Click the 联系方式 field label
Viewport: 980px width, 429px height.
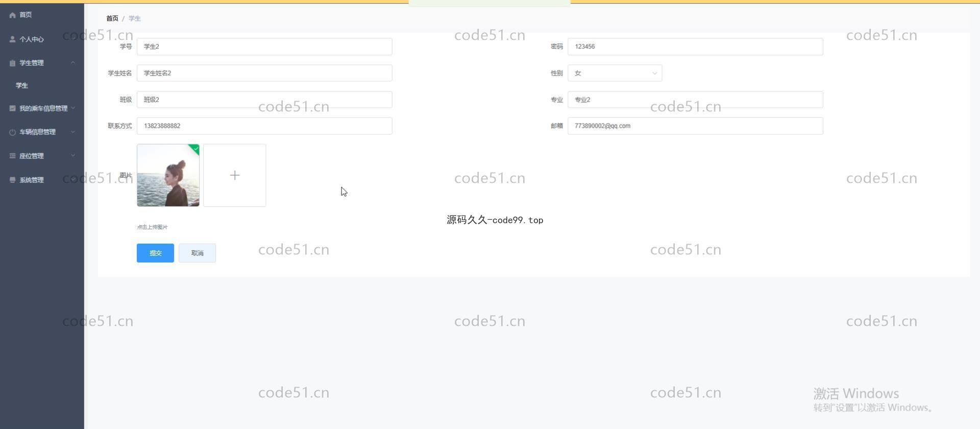click(119, 126)
